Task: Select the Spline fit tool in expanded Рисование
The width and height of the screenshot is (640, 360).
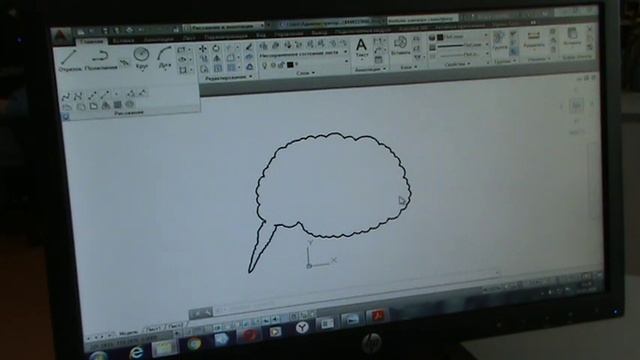Action: 66,97
